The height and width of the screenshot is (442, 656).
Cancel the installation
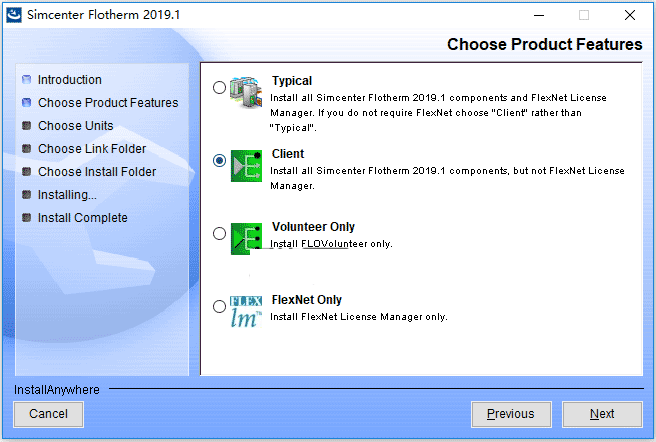[49, 414]
